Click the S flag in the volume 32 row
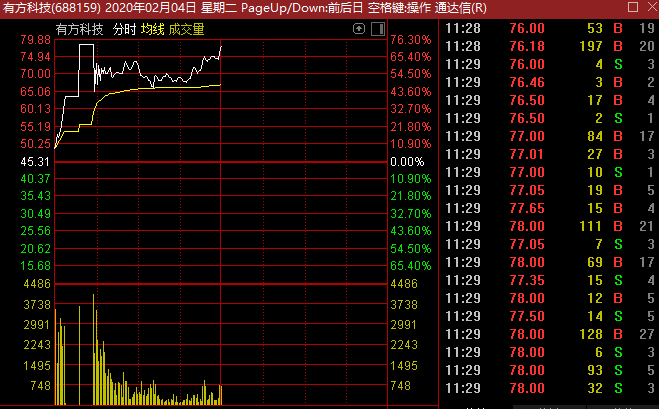Viewport: 659px width, 409px height. 618,388
